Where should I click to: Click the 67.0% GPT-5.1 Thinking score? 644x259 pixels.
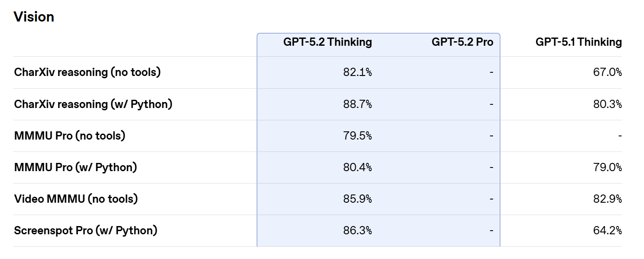click(x=607, y=72)
